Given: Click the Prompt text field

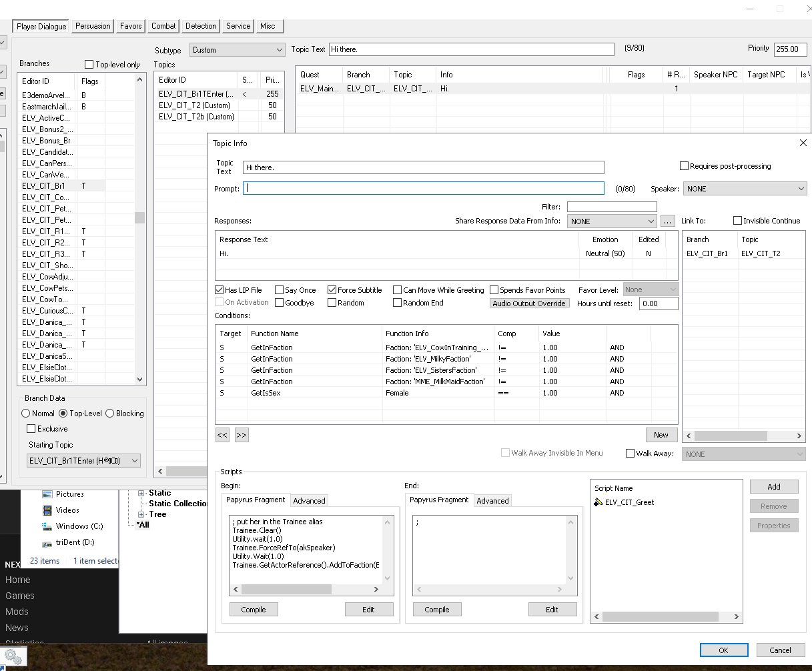Looking at the screenshot, I should 424,189.
